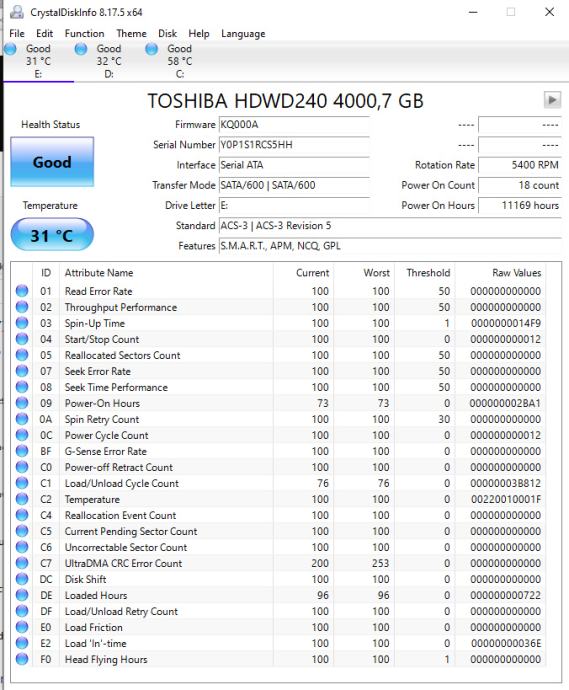
Task: Open the File menu
Action: tap(17, 33)
